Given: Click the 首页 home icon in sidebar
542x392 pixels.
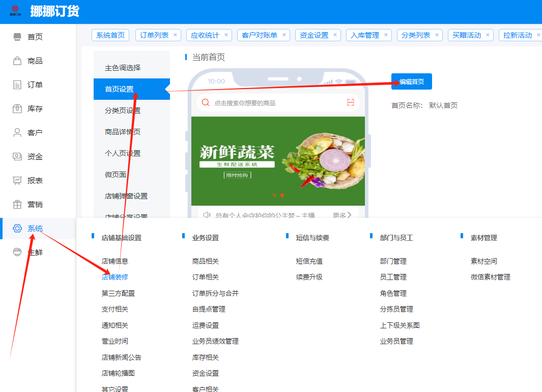Looking at the screenshot, I should pyautogui.click(x=17, y=37).
